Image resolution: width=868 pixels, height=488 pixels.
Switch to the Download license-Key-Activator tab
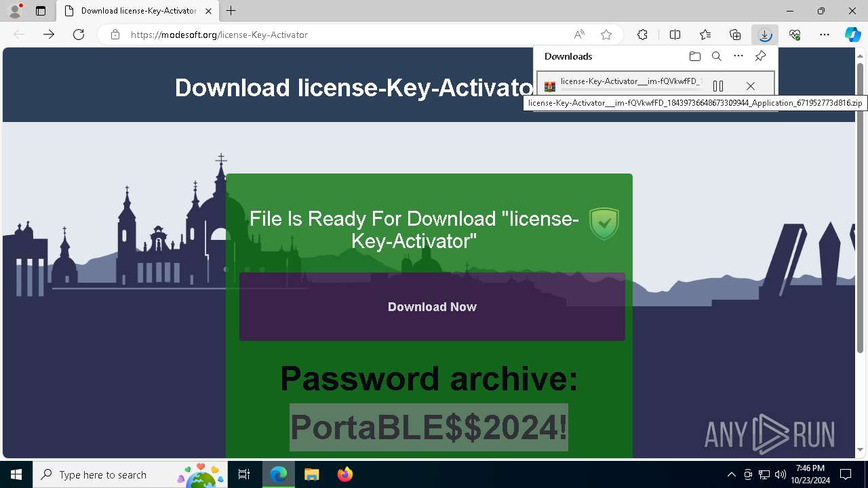pyautogui.click(x=138, y=11)
